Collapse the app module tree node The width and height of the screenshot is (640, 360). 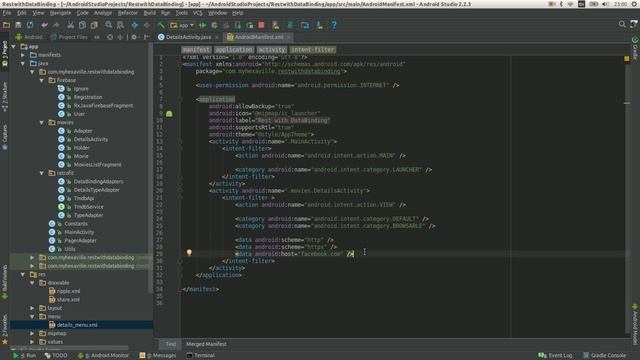point(14,47)
